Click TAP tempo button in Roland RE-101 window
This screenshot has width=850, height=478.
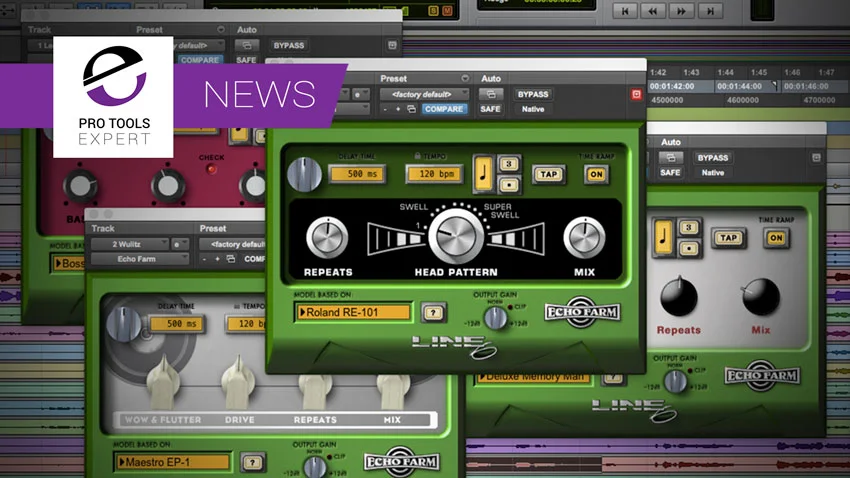[549, 175]
